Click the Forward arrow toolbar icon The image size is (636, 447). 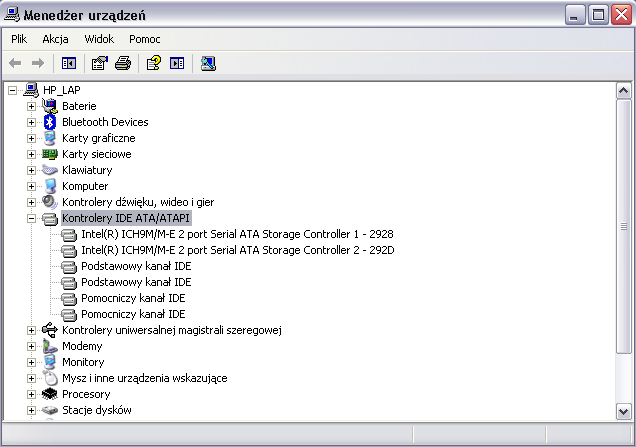pos(38,63)
